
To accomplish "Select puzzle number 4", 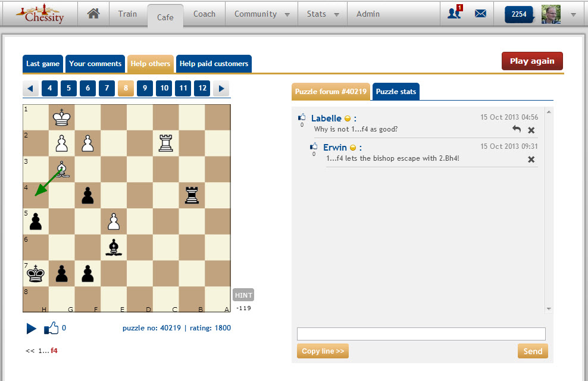I will click(49, 88).
